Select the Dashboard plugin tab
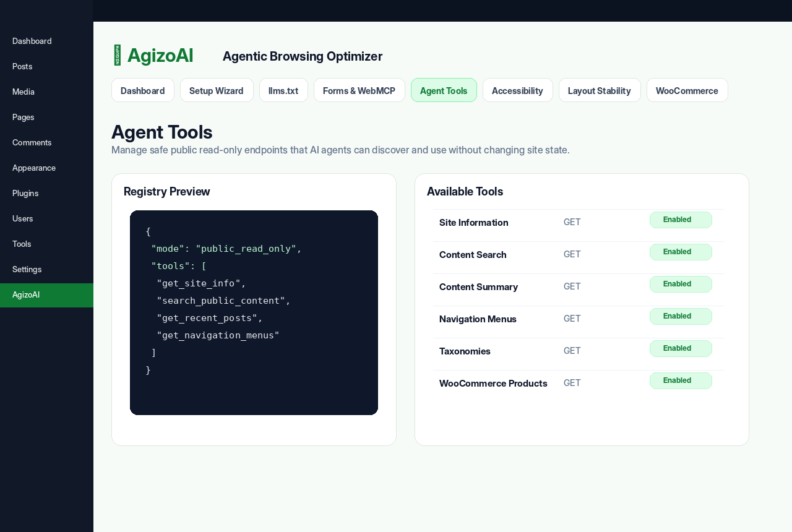The image size is (792, 532). 143,90
